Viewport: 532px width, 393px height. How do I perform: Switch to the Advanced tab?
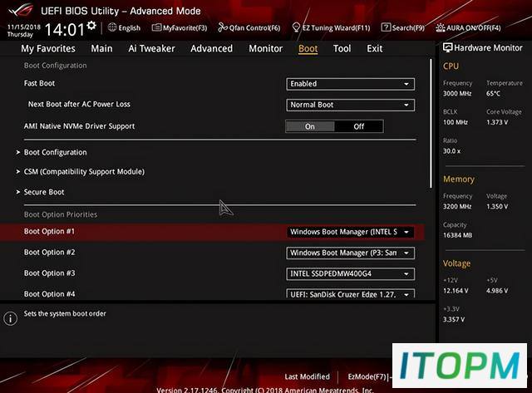click(211, 48)
